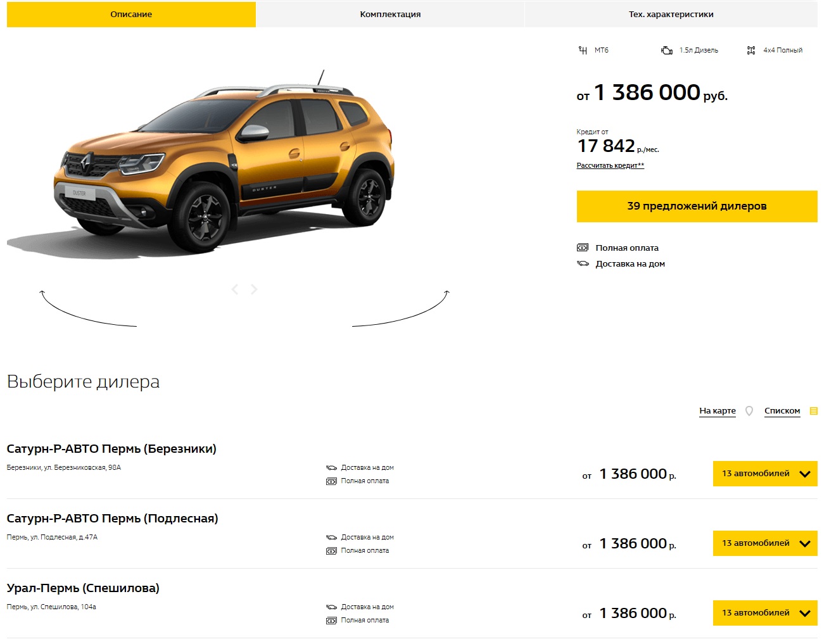
Task: Show previous car image
Action: [235, 289]
